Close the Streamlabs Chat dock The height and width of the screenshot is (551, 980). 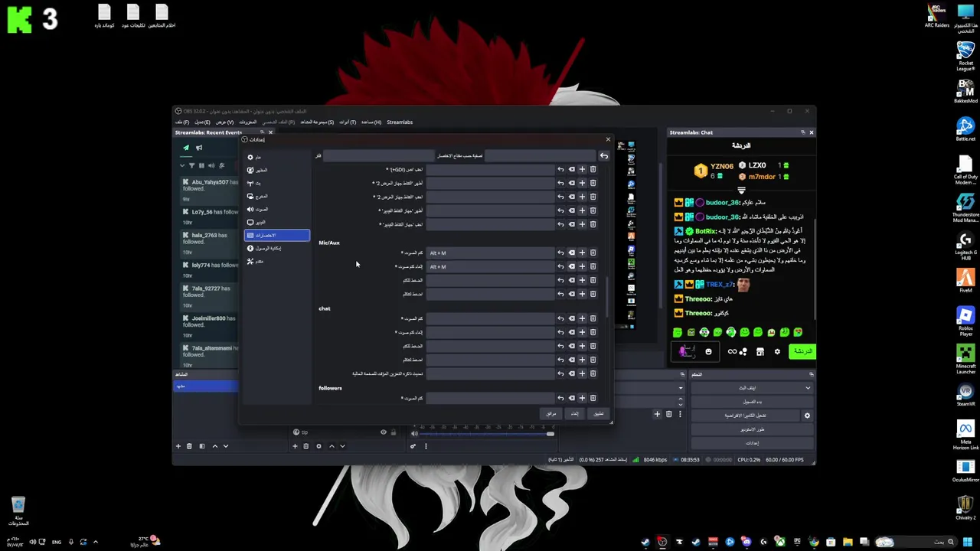pos(811,132)
